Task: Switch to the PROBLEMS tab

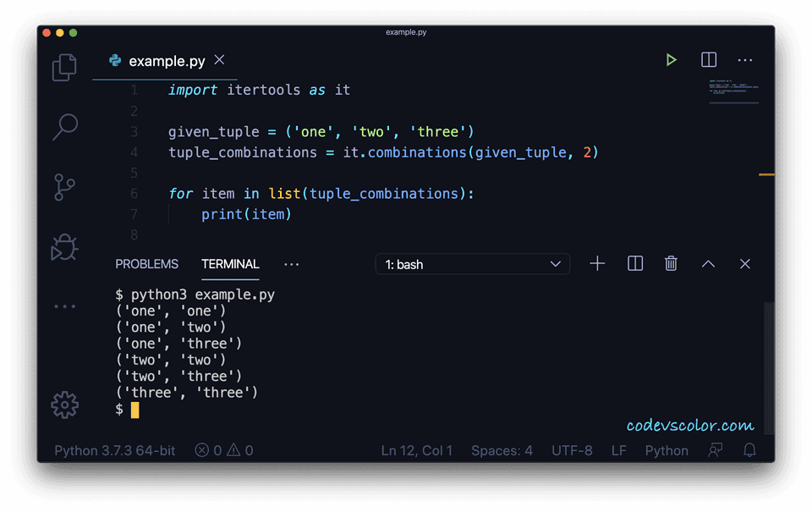Action: pyautogui.click(x=146, y=264)
